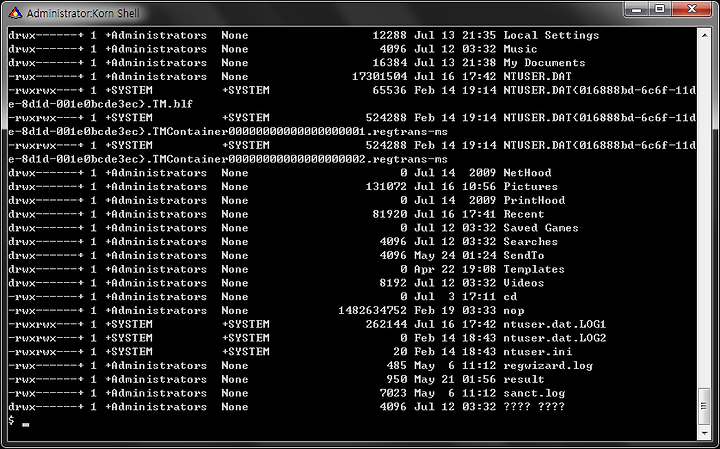This screenshot has height=449, width=720.
Task: Click the 'sanct.log' file name
Action: click(534, 393)
